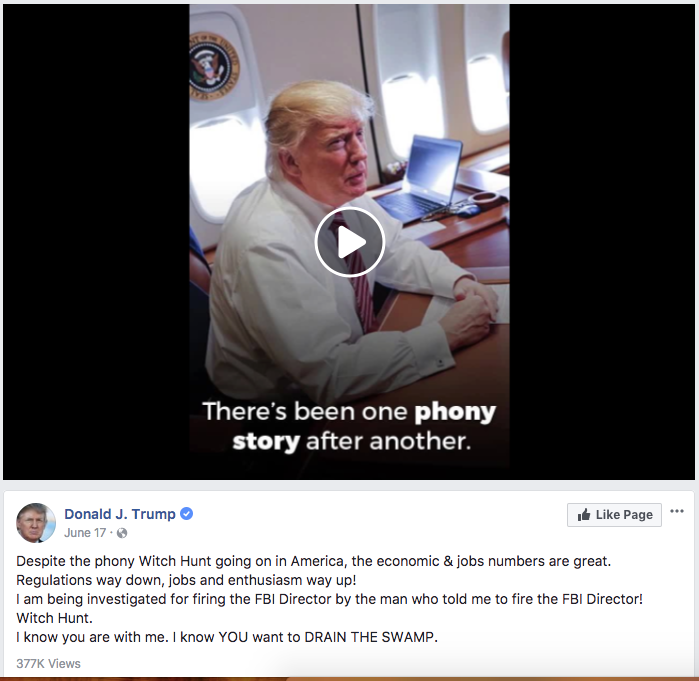Click the 'I am being investigated' sentence
Image resolution: width=699 pixels, height=681 pixels.
(329, 599)
